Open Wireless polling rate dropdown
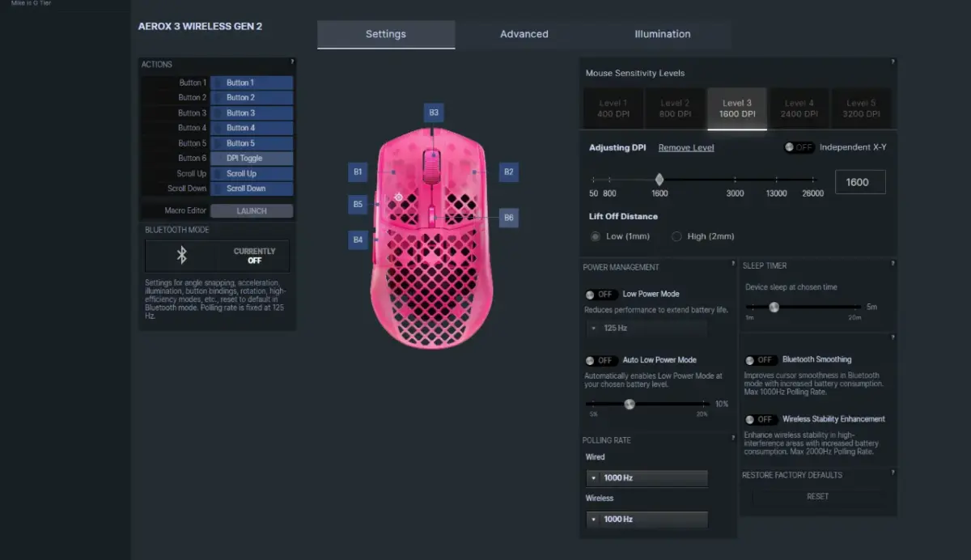The height and width of the screenshot is (560, 971). click(647, 519)
